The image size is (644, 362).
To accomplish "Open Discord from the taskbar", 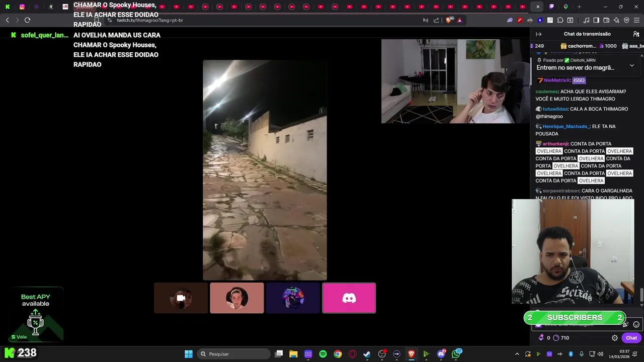I will click(x=441, y=354).
